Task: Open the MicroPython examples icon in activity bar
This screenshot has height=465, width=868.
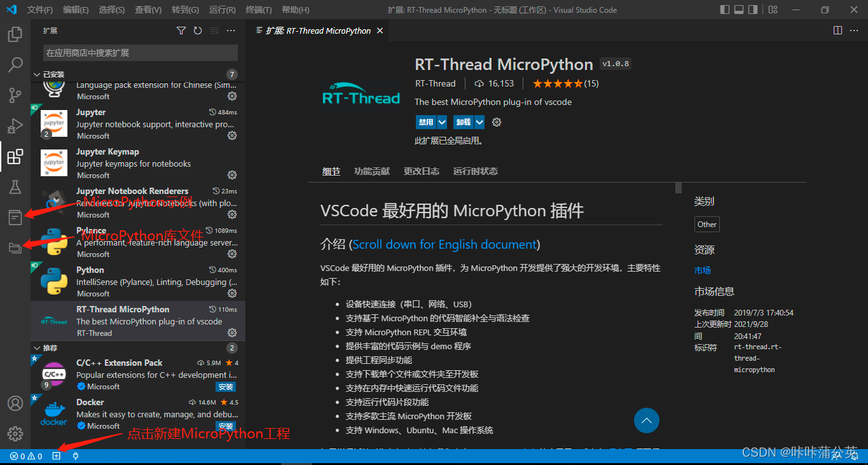Action: click(x=15, y=218)
